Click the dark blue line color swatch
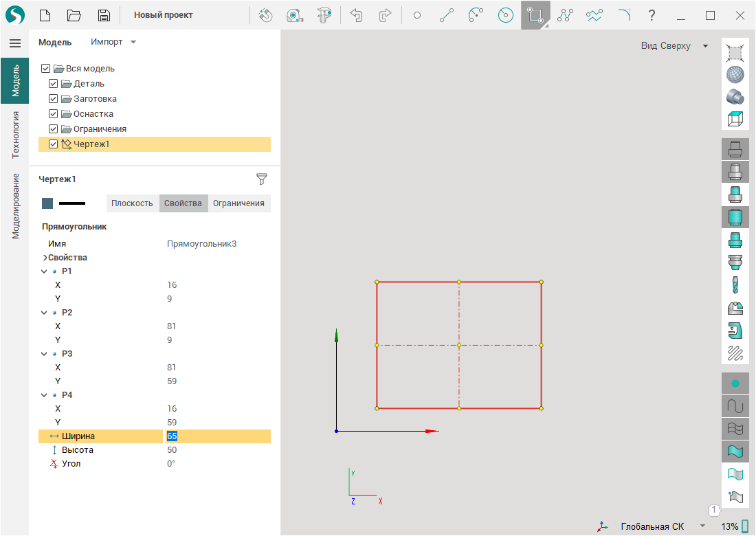756x536 pixels. (47, 203)
